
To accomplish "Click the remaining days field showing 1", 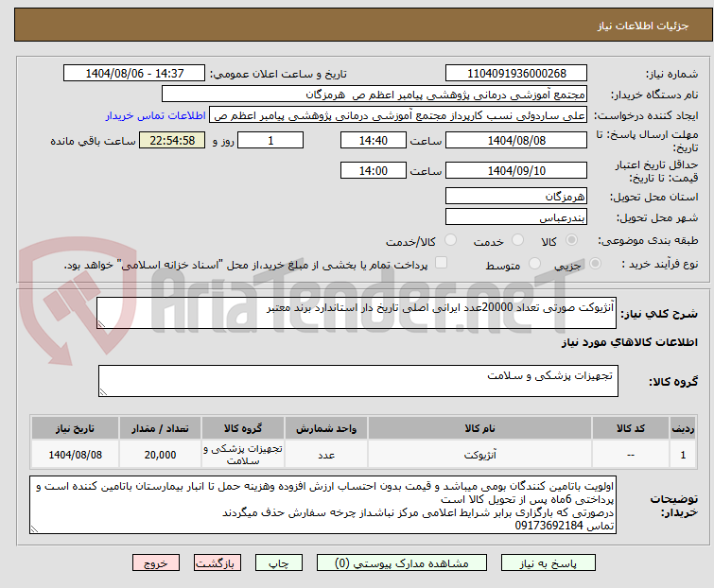I will tap(270, 140).
